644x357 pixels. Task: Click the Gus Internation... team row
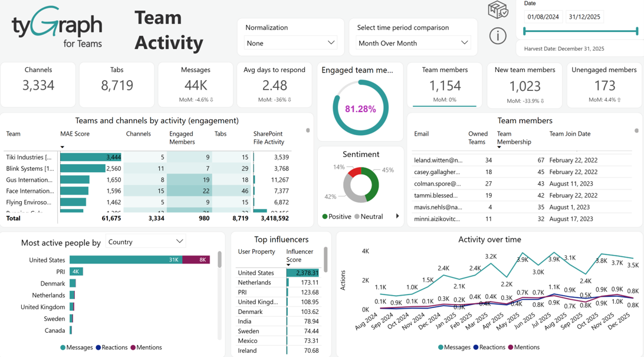point(147,179)
